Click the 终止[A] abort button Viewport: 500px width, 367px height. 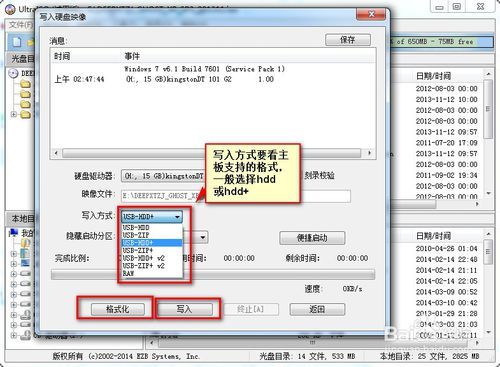250,309
